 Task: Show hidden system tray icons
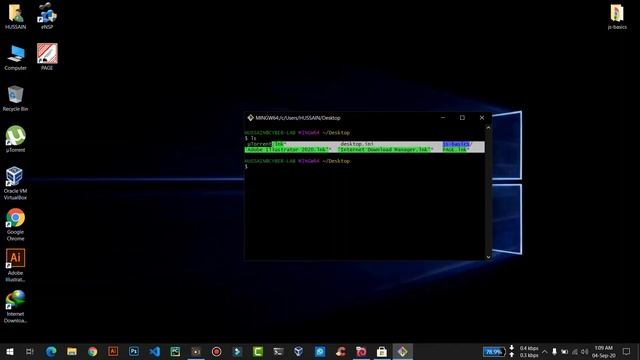pyautogui.click(x=544, y=351)
